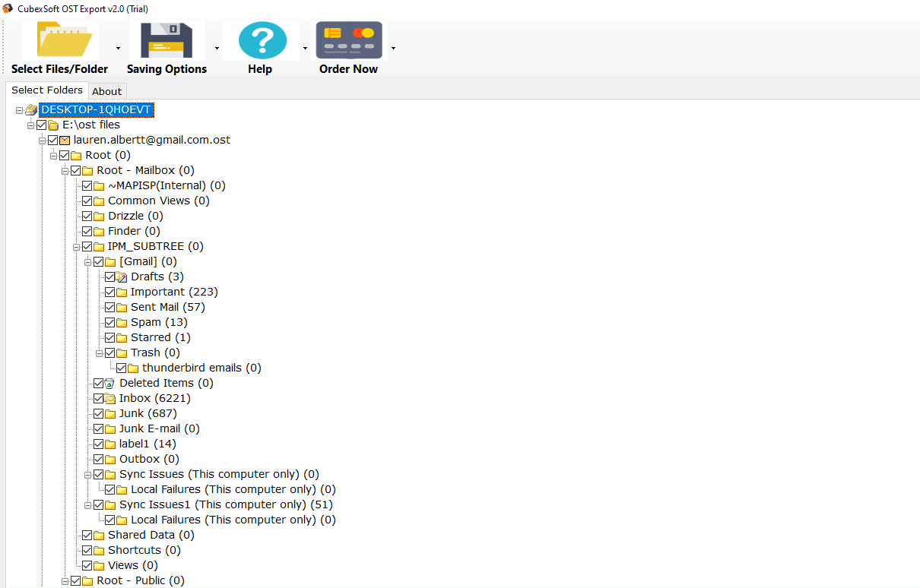The width and height of the screenshot is (920, 588).
Task: Collapse the E:\ost files tree node
Action: coord(31,125)
